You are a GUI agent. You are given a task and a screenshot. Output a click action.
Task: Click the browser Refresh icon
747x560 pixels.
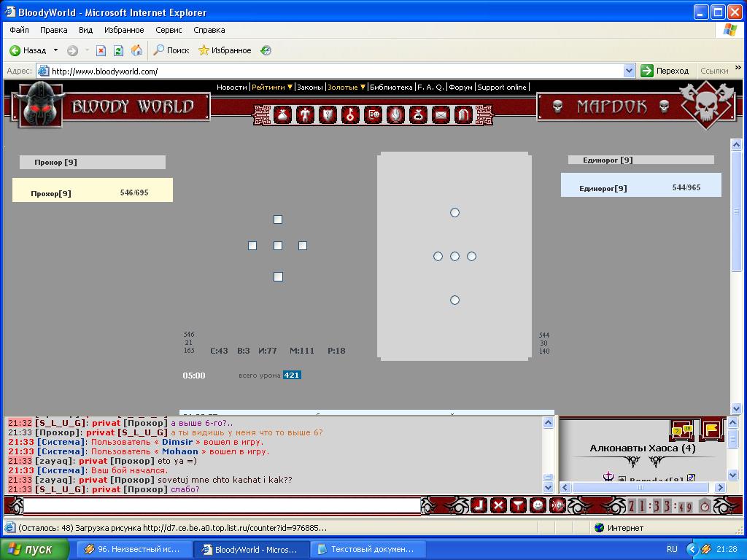click(119, 50)
